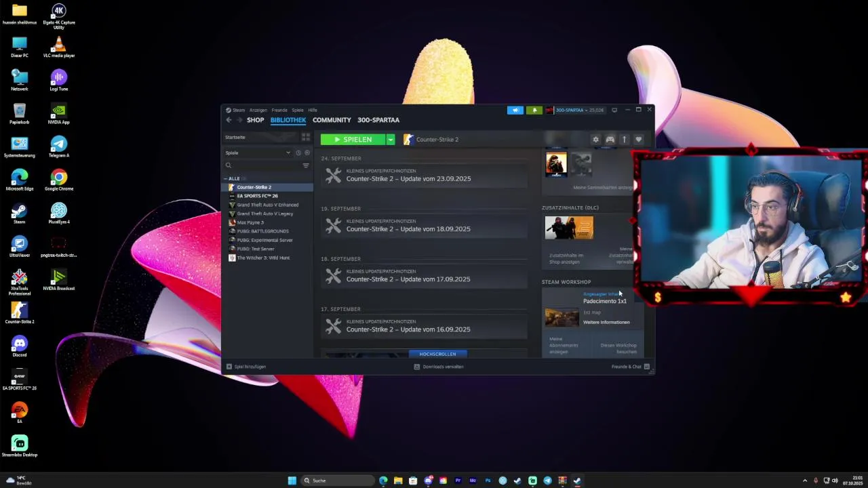Select PUBG: Test Server
This screenshot has height=488, width=868.
[269, 249]
